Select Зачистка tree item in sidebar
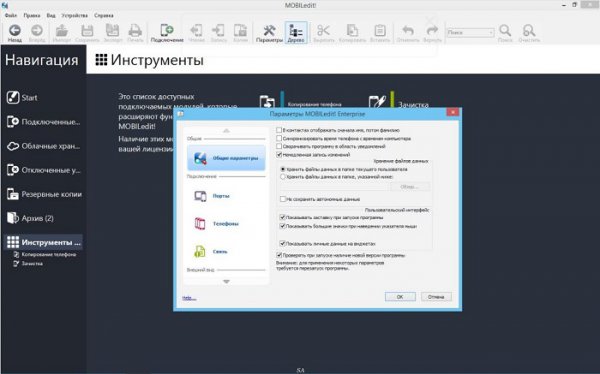This screenshot has width=600, height=374. click(28, 263)
